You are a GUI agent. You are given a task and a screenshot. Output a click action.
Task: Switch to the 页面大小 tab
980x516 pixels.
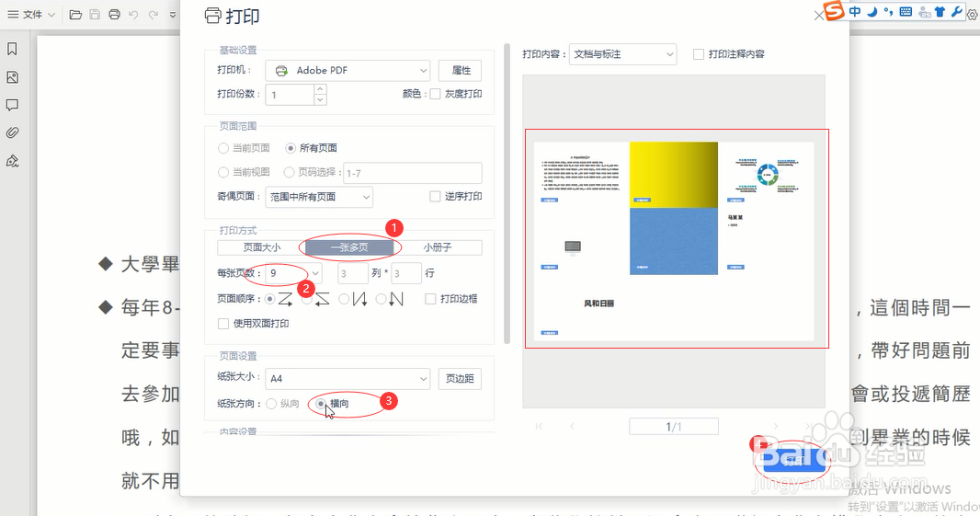[261, 247]
